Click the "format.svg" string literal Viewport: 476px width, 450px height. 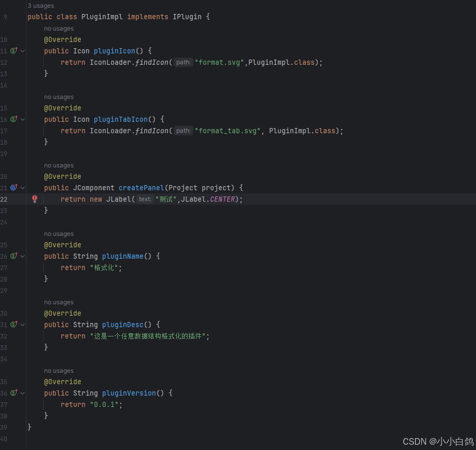(x=219, y=62)
